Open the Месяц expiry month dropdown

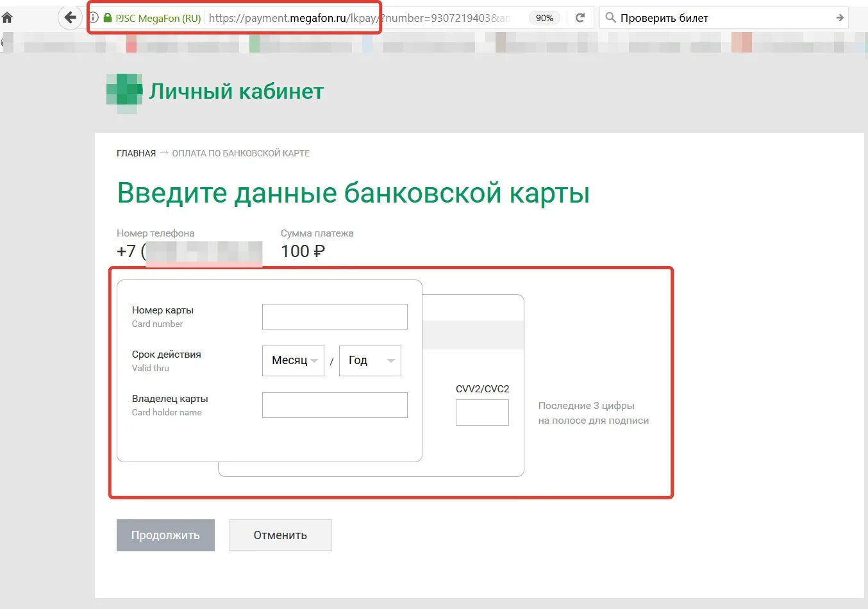(293, 360)
